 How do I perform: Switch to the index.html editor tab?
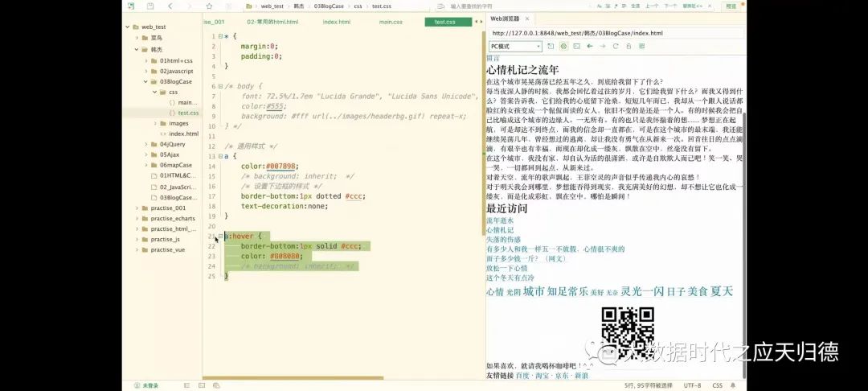click(336, 22)
